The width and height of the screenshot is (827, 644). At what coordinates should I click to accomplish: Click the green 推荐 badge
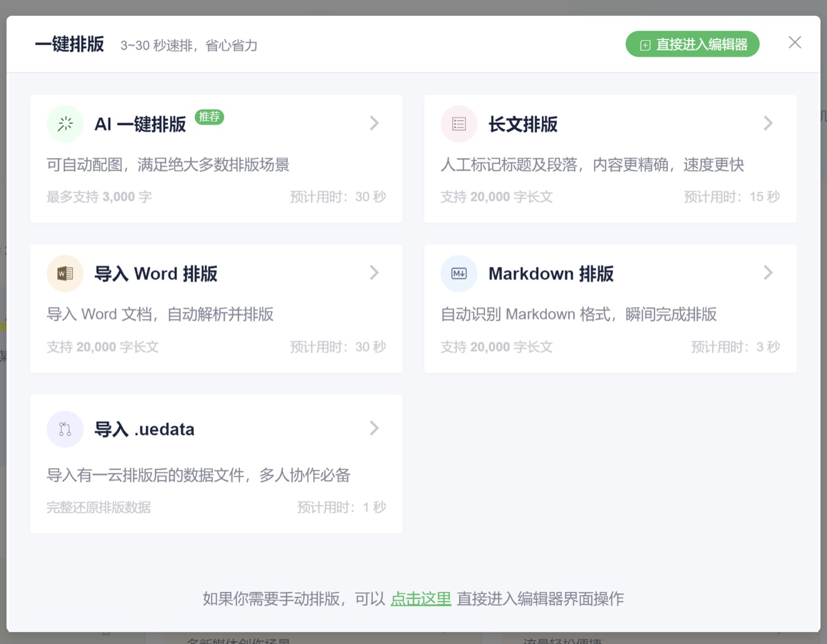pyautogui.click(x=209, y=117)
